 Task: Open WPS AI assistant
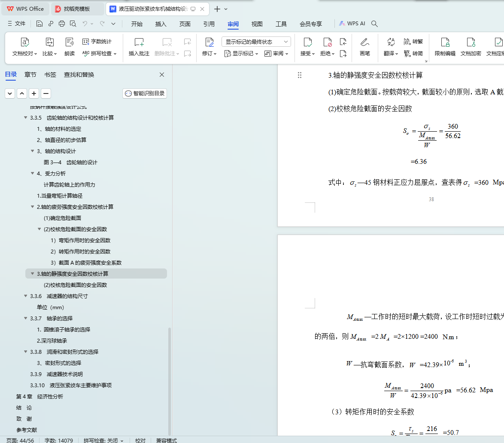352,24
